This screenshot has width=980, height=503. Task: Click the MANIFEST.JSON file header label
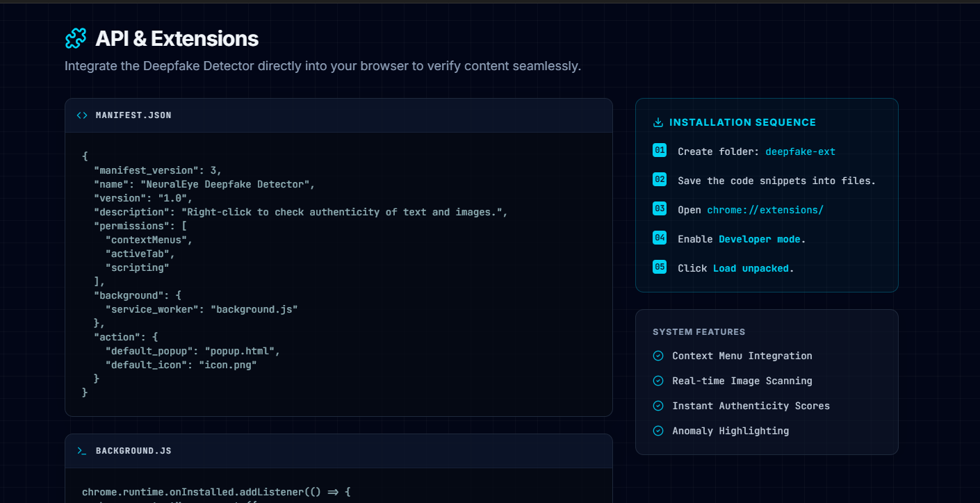pyautogui.click(x=133, y=115)
